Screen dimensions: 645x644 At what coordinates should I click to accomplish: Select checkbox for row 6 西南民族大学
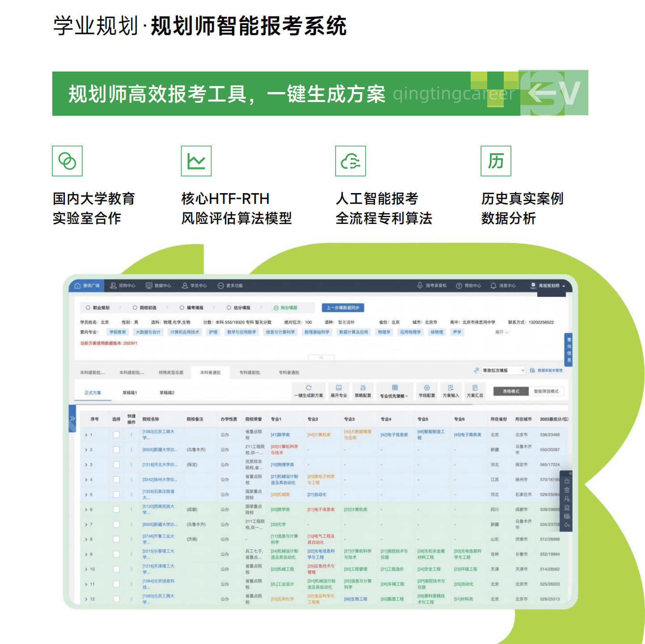pyautogui.click(x=116, y=509)
